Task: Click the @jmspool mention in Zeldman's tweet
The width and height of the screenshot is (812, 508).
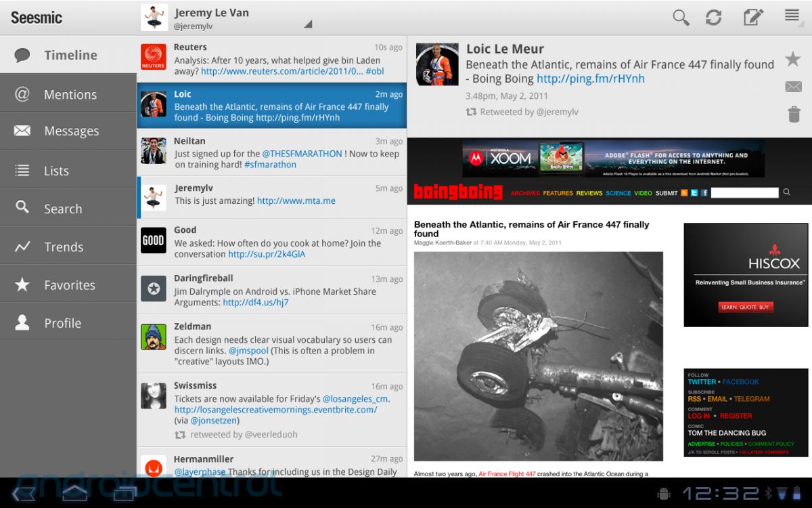Action: click(248, 351)
